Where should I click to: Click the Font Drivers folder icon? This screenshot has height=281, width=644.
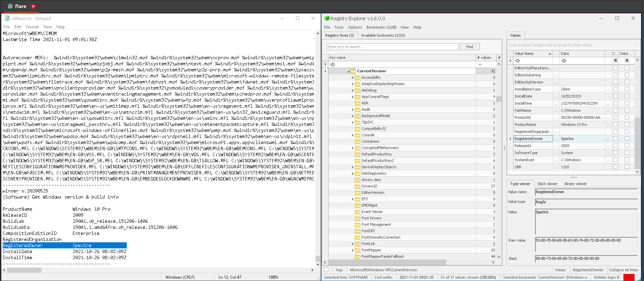357,218
